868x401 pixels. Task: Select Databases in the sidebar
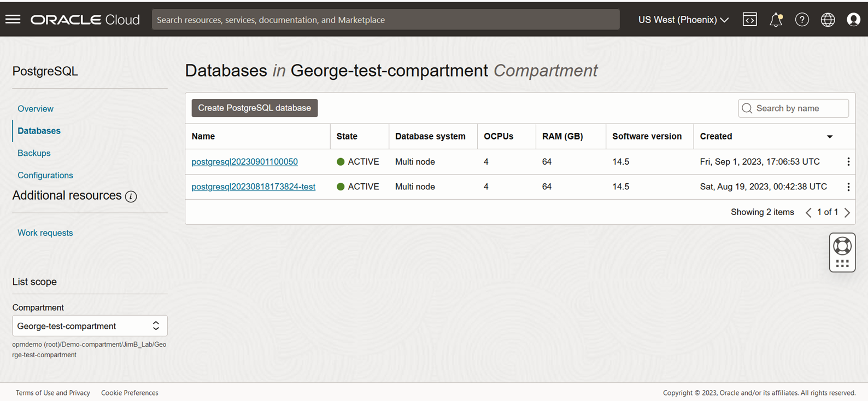[x=39, y=131]
